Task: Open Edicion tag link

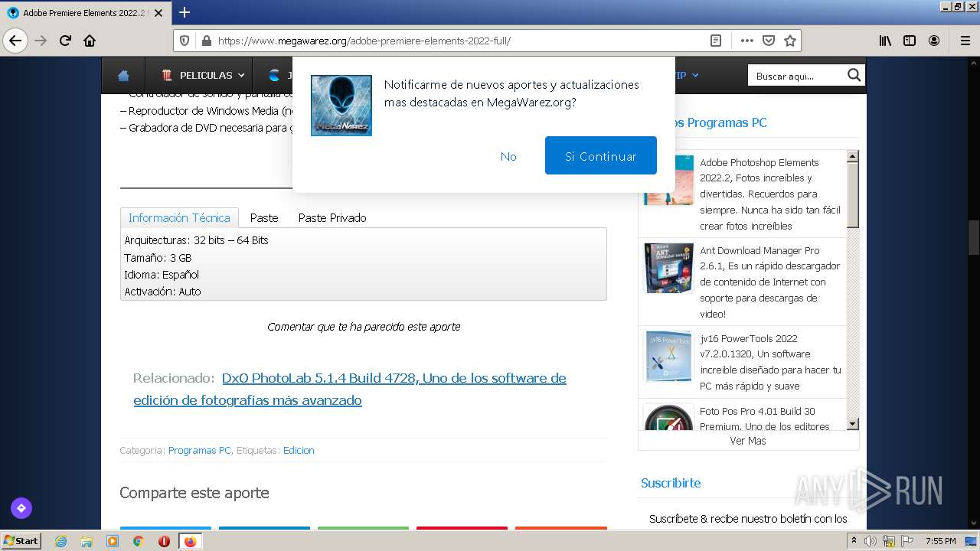Action: click(x=299, y=450)
